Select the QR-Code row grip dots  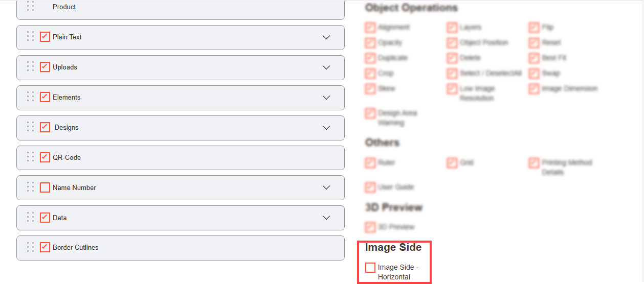pos(30,157)
